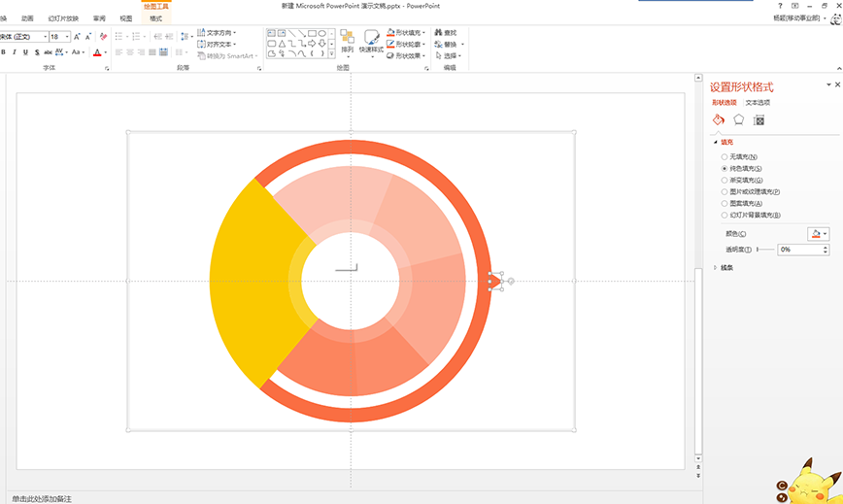
Task: Select 图案填充 pattern fill radio option
Action: pyautogui.click(x=725, y=204)
